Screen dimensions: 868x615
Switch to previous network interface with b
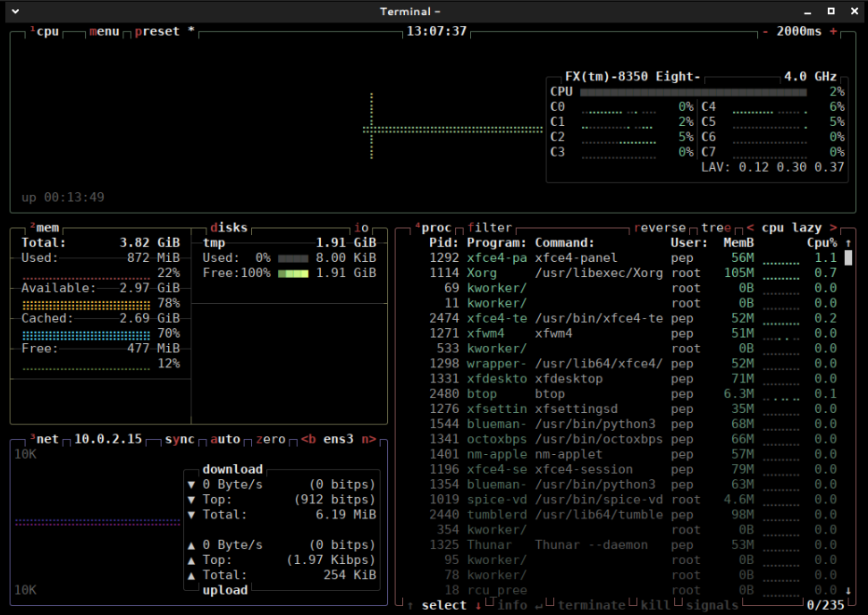click(x=308, y=439)
